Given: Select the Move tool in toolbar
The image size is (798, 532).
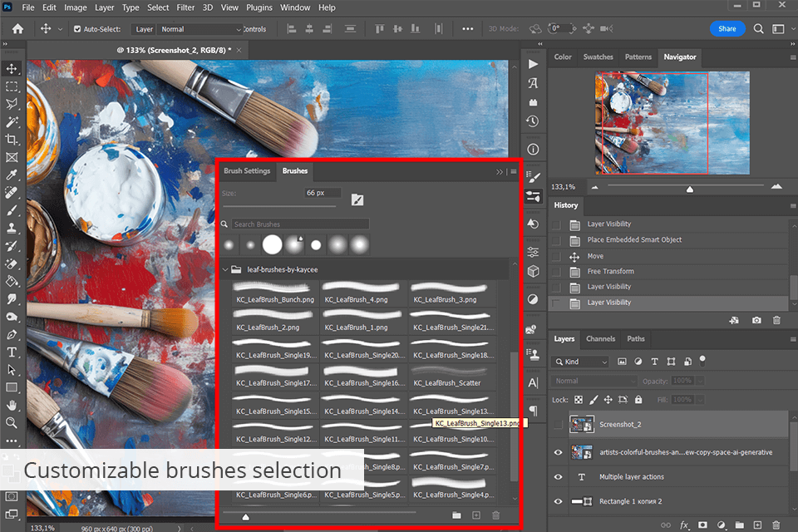Looking at the screenshot, I should [11, 68].
